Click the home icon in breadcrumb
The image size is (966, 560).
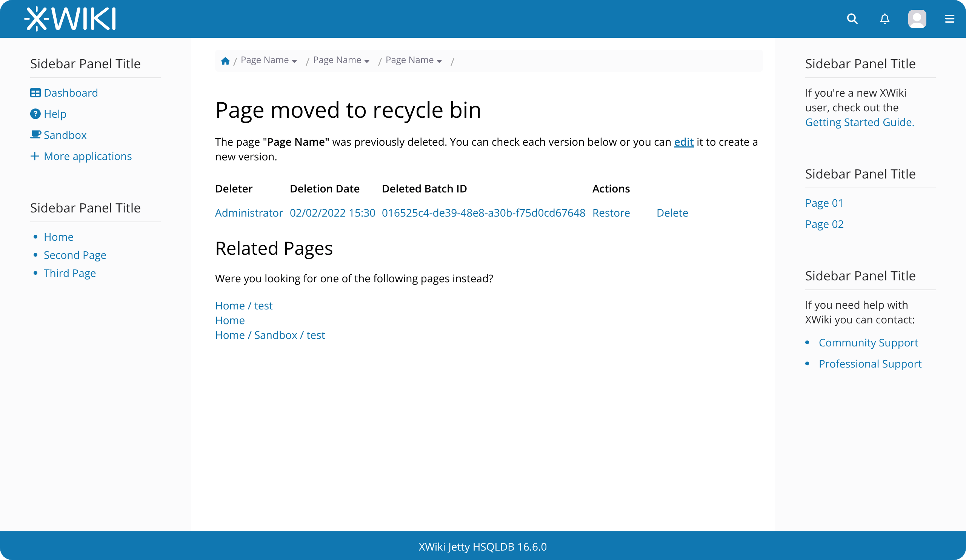tap(225, 61)
